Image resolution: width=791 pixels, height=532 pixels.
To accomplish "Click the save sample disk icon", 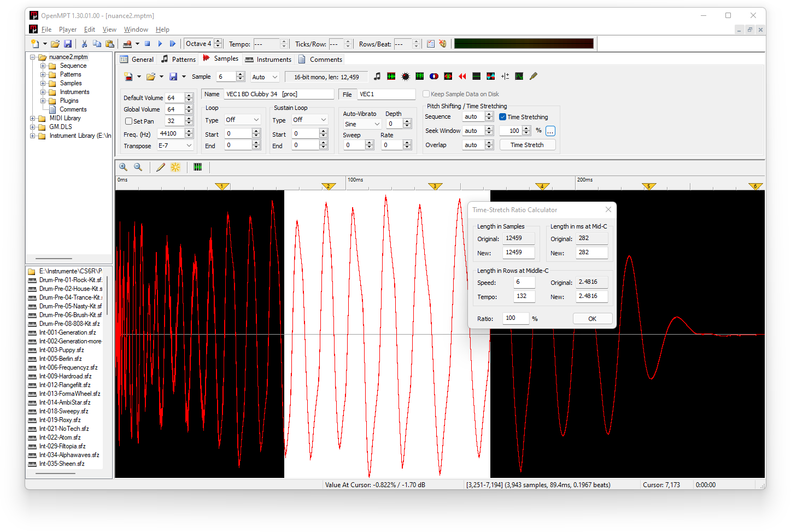I will [173, 77].
